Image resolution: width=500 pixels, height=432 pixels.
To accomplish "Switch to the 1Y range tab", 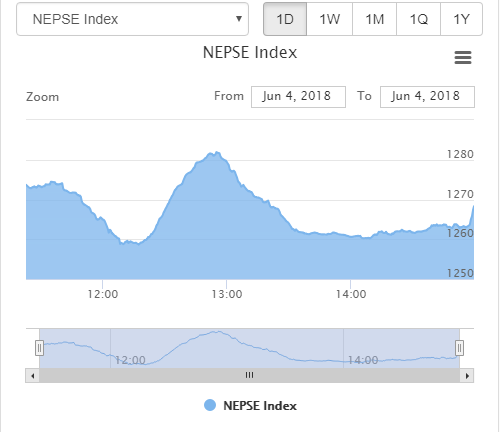I will 461,19.
